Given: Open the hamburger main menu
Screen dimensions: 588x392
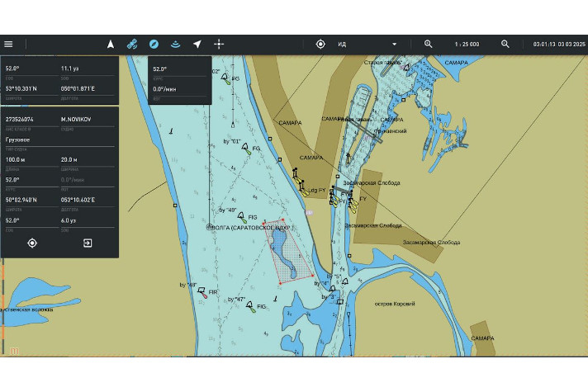Looking at the screenshot, I should tap(8, 44).
